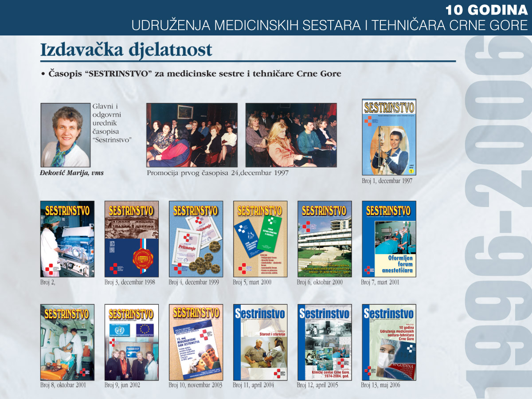Click the Broj 4 Priznanje certificates cover
The image size is (532, 399).
196,239
